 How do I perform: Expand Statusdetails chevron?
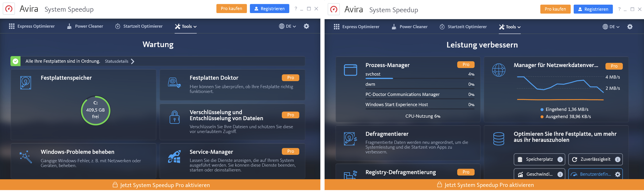pyautogui.click(x=133, y=61)
